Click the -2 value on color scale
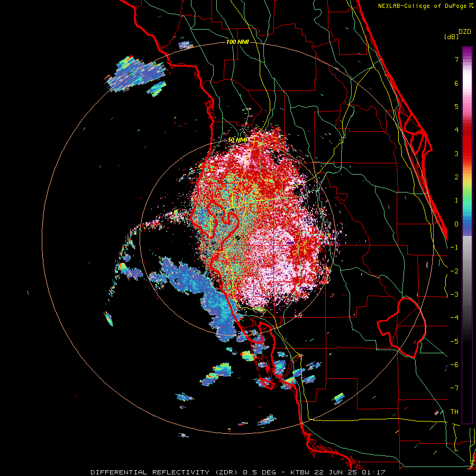The width and height of the screenshot is (476, 476). [x=454, y=271]
